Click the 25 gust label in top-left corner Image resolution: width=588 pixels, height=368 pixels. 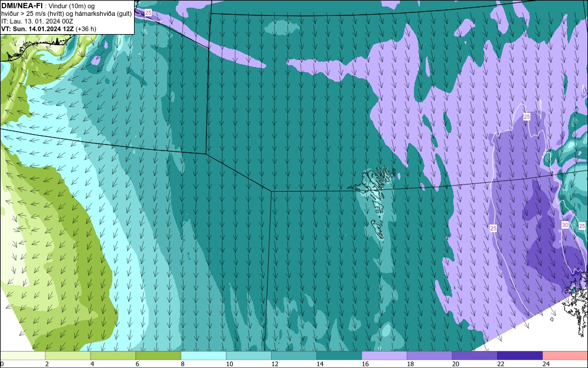tap(148, 13)
